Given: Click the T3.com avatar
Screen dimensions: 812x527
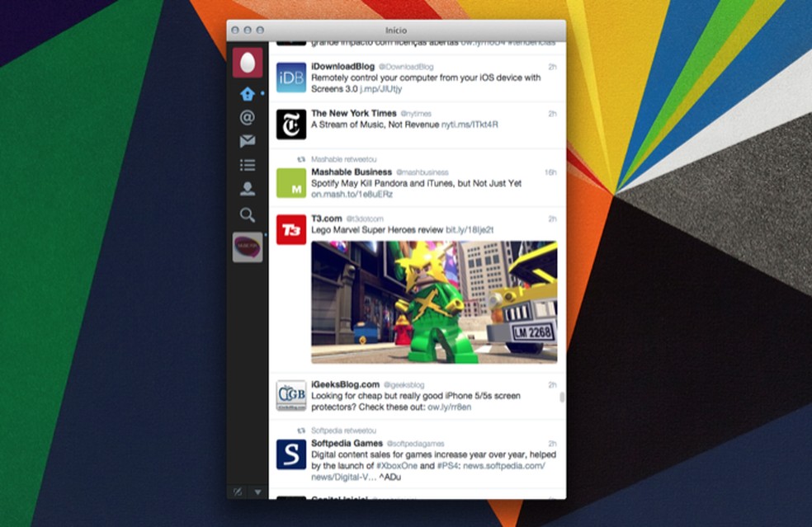Looking at the screenshot, I should pos(290,229).
